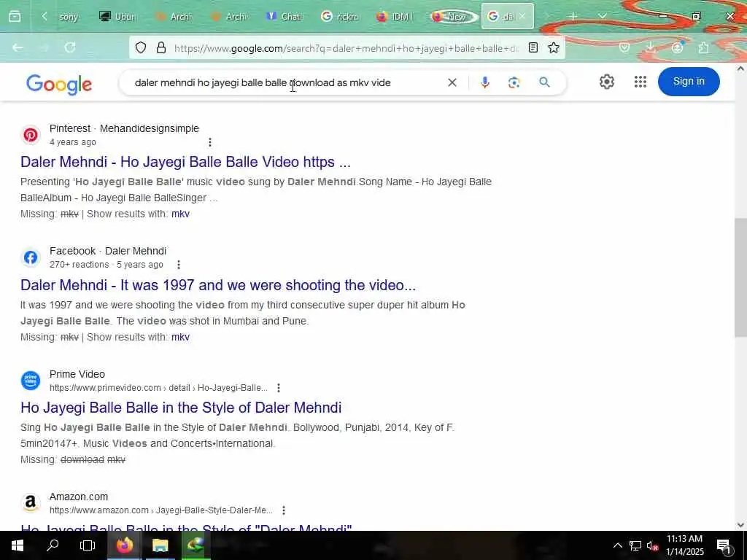Viewport: 747px width, 560px height.
Task: Show results with mkv under Facebook result
Action: coord(180,337)
